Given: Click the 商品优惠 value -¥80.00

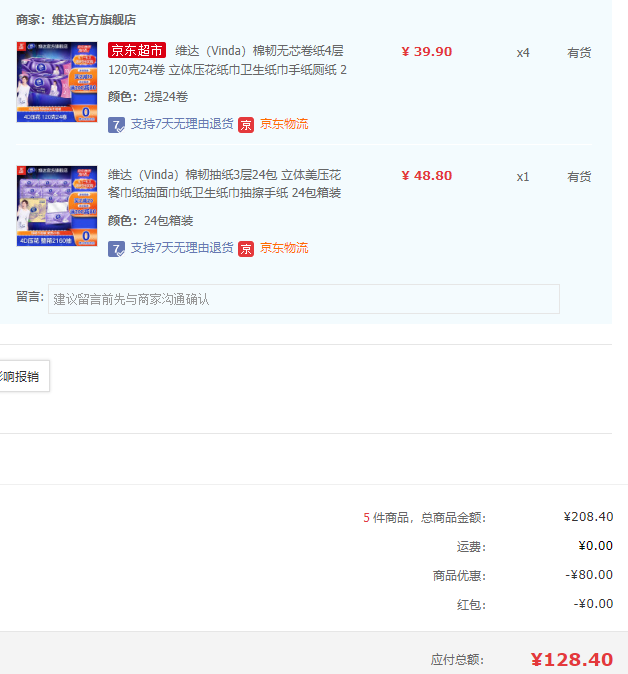Looking at the screenshot, I should click(x=589, y=574).
